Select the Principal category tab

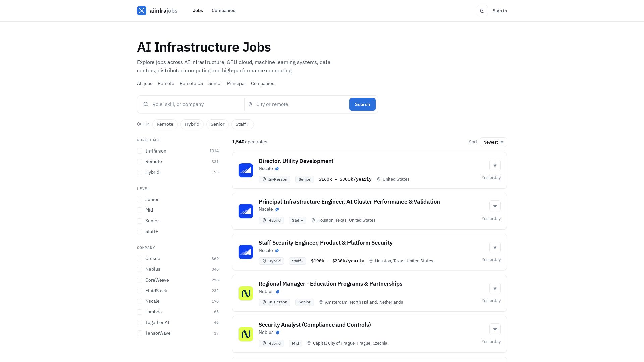236,84
